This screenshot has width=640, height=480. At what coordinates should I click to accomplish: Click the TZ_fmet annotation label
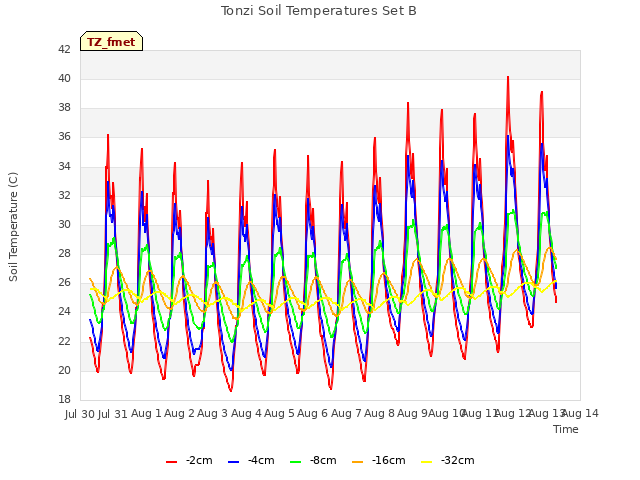pos(111,42)
